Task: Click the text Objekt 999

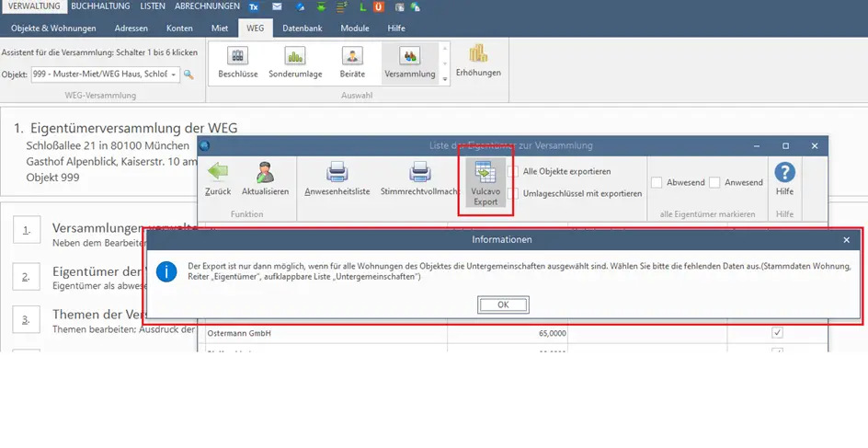Action: 52,178
